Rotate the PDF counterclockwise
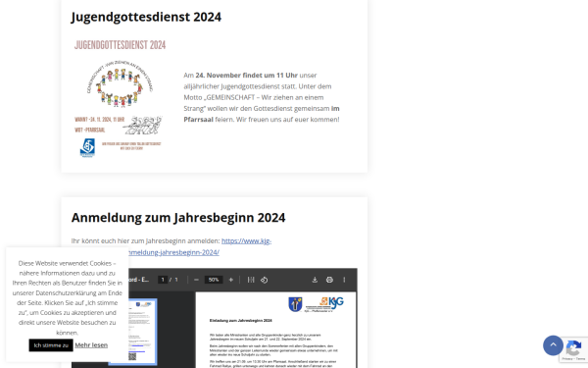The image size is (588, 368). 265,280
